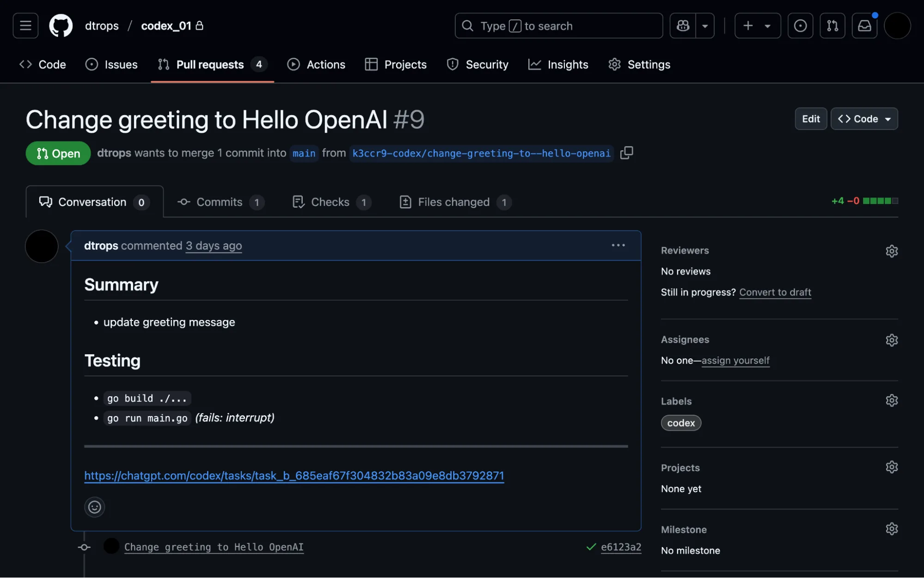Screen dimensions: 924x578
Task: Open the global navigation hamburger icon
Action: pos(24,25)
